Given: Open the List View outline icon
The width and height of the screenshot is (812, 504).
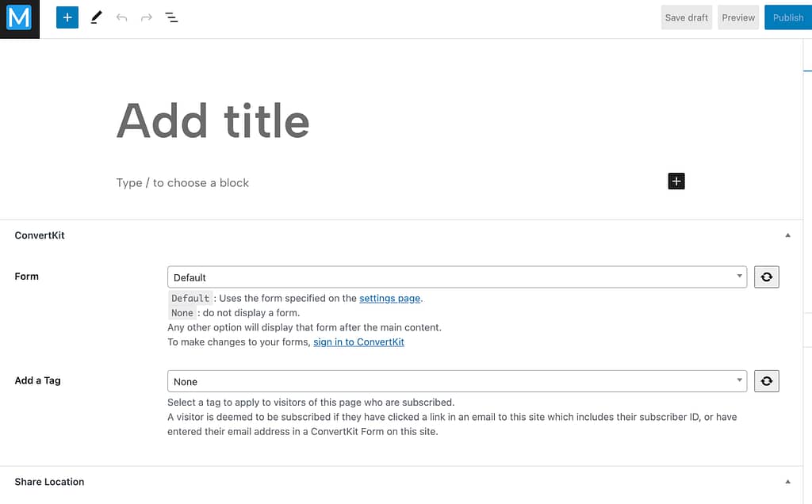Looking at the screenshot, I should click(171, 17).
